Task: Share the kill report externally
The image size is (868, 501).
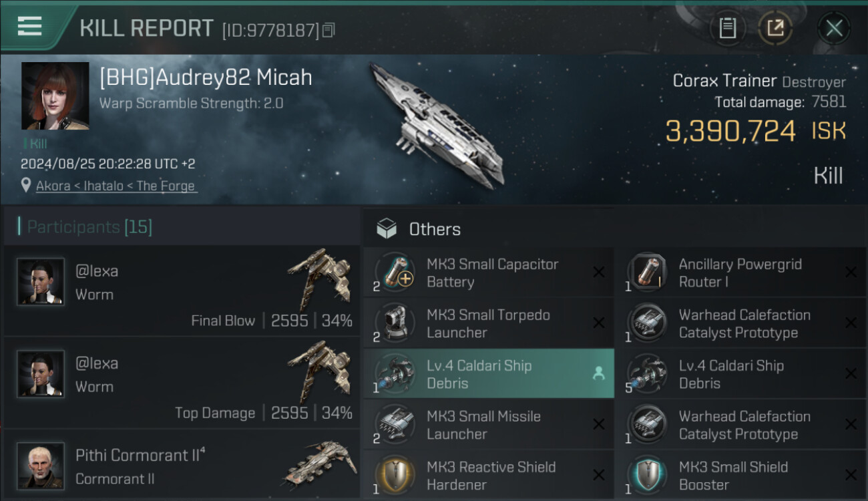Action: pos(775,28)
